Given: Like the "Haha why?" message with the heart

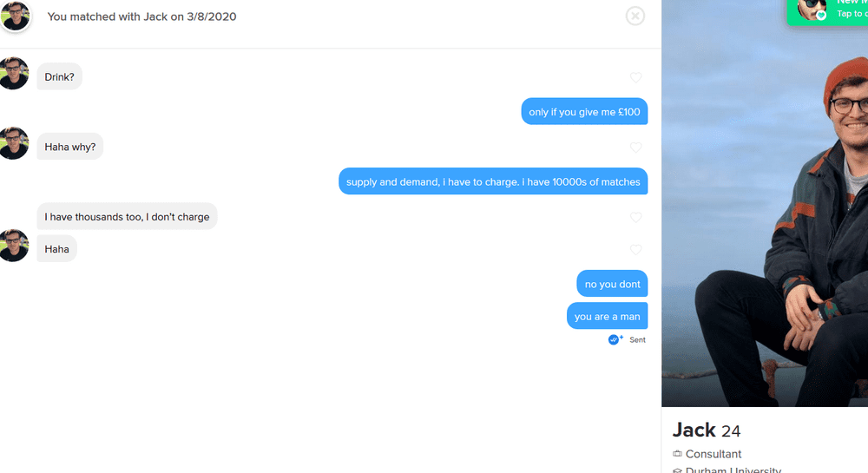Looking at the screenshot, I should tap(635, 148).
